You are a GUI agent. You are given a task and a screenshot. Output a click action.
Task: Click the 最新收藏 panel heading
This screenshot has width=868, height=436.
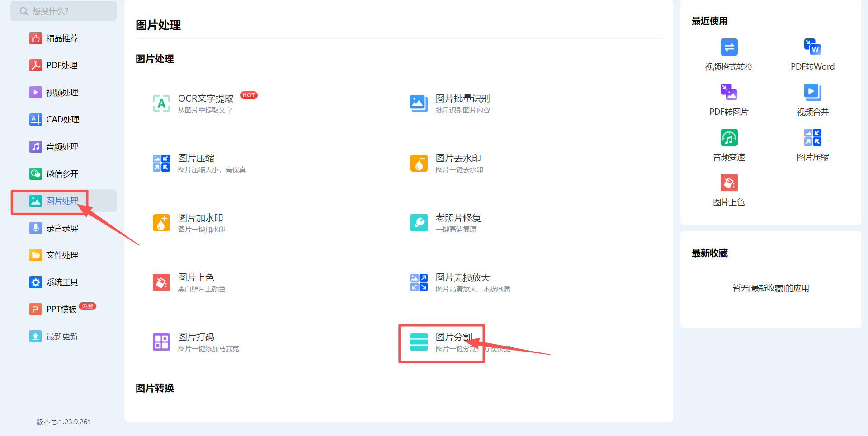click(709, 253)
